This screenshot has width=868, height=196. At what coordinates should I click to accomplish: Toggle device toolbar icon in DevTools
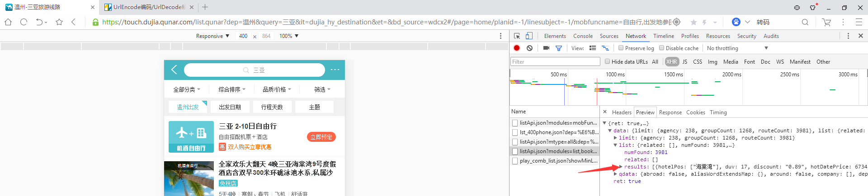click(x=529, y=36)
